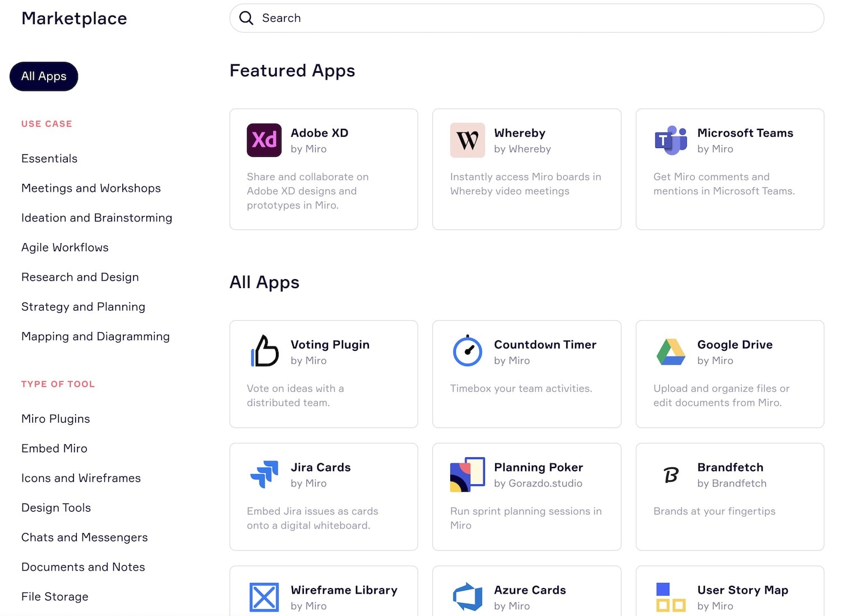This screenshot has height=616, width=841.
Task: Open the Wireframe Library title
Action: pyautogui.click(x=344, y=590)
